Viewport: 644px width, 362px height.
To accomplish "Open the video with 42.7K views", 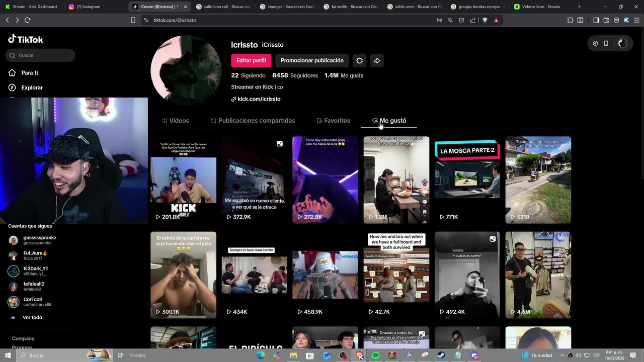I will 396,275.
